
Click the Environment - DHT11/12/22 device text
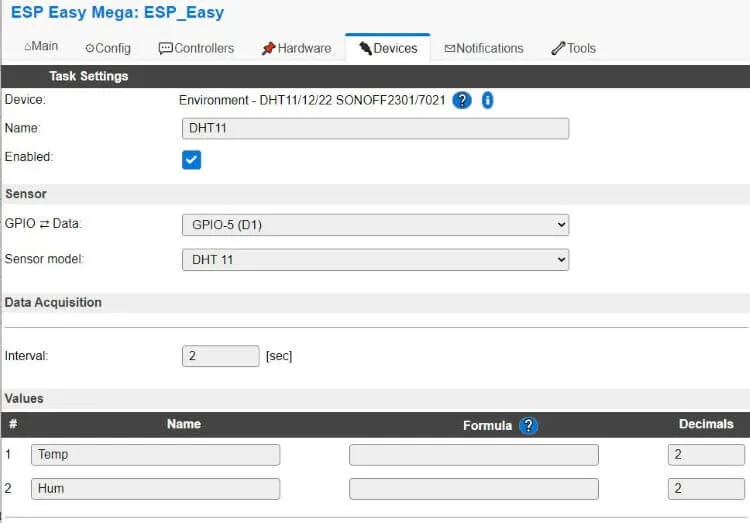(312, 100)
